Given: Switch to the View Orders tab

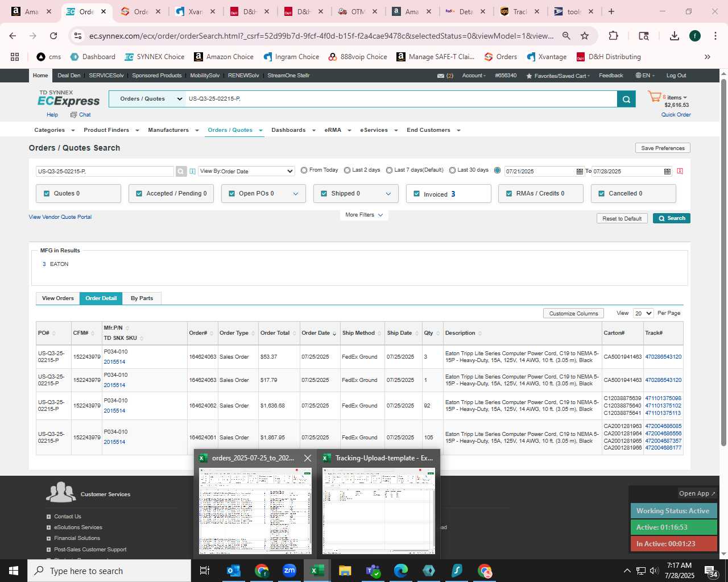Looking at the screenshot, I should click(x=57, y=298).
